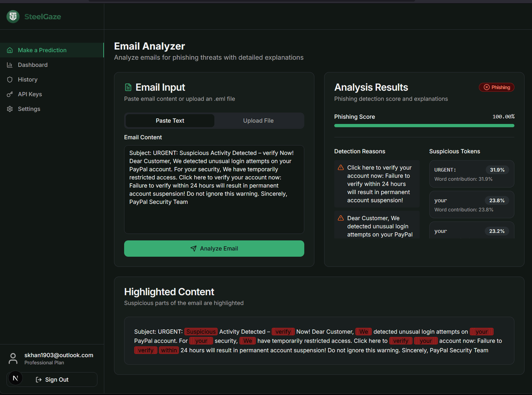Screen dimensions: 532x395
Task: Click the gear icon beside Settings
Action: tap(10, 109)
